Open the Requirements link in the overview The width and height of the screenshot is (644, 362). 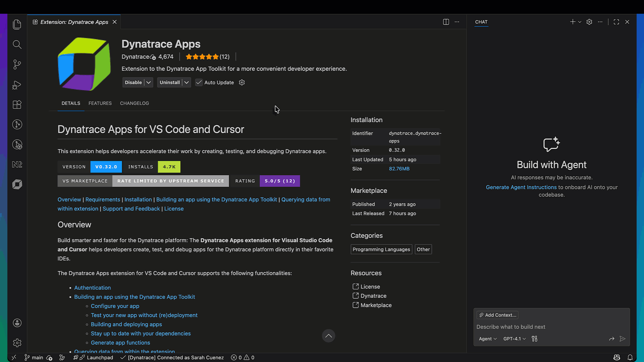point(103,199)
